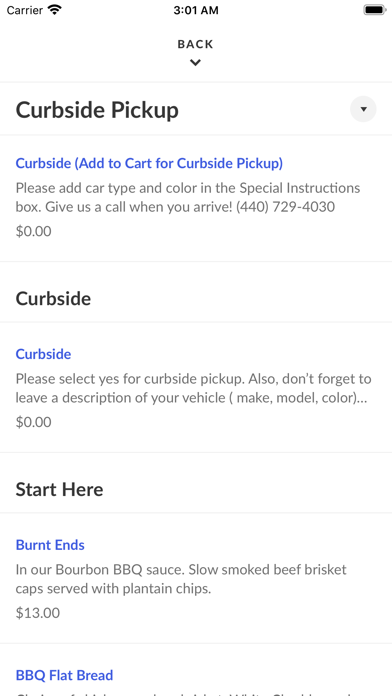392x696 pixels.
Task: Open Curbside (Add to Cart for Curbside Pickup)
Action: point(149,163)
